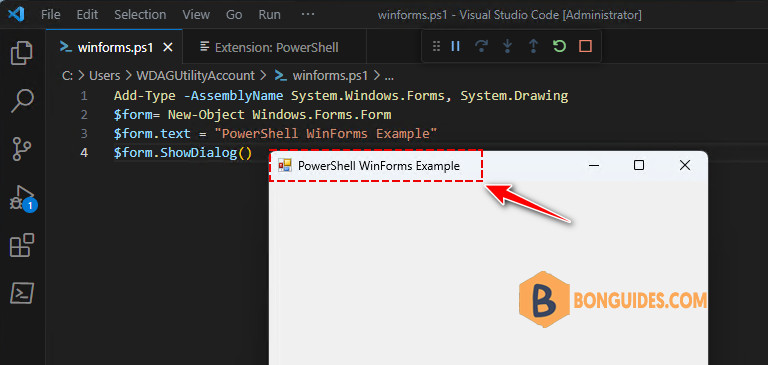The image size is (768, 365).
Task: Click the C: breadcrumb segment
Action: point(67,76)
